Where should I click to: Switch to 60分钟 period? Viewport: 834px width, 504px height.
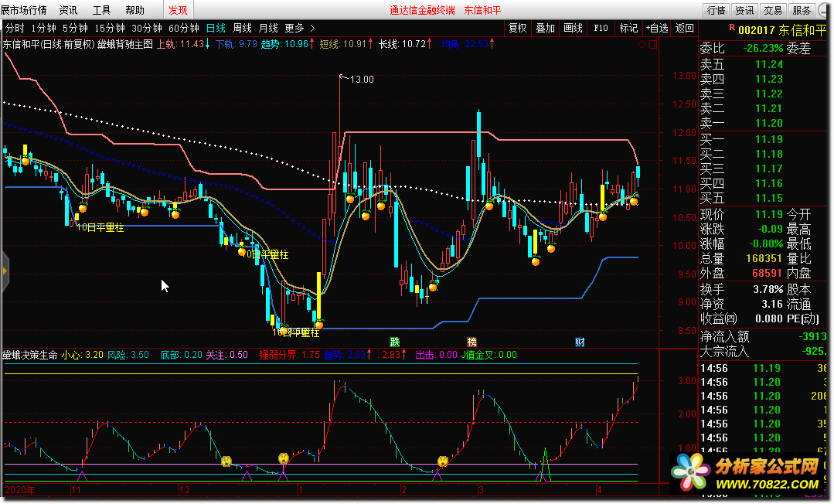[183, 28]
